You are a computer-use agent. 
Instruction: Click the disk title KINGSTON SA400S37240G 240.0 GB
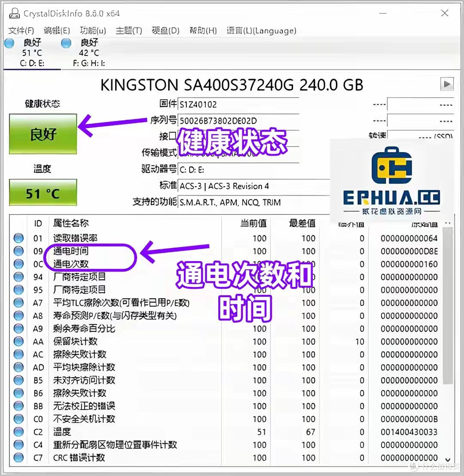click(232, 85)
